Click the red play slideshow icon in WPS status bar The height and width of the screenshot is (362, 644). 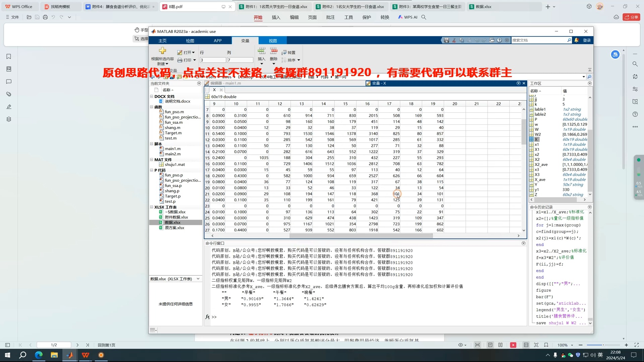pos(513,345)
